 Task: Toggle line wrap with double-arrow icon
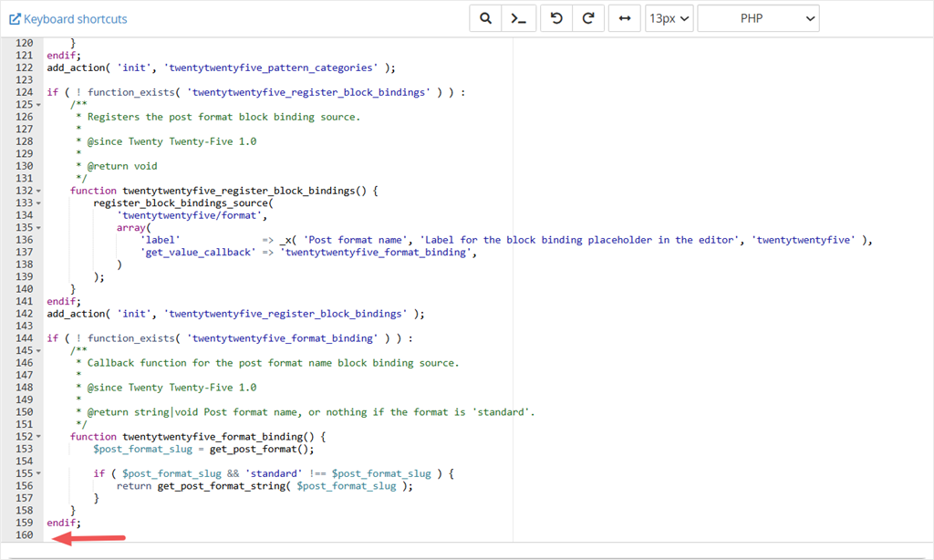click(624, 18)
